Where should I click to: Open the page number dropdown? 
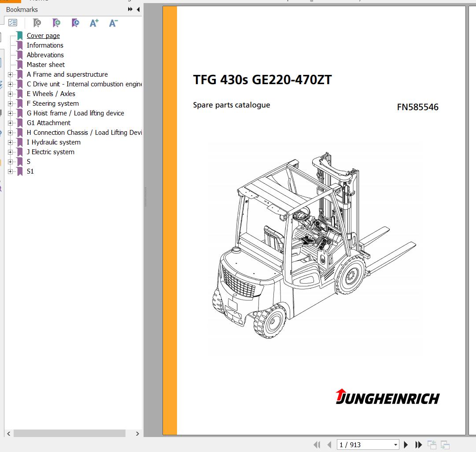[396, 445]
